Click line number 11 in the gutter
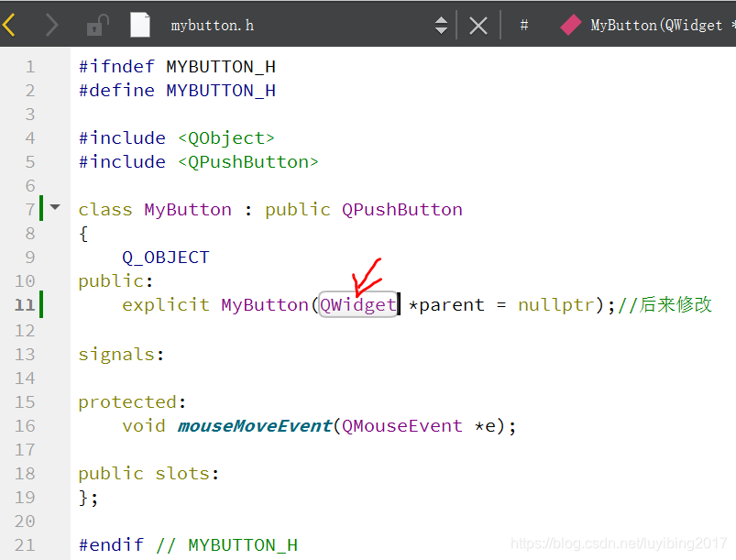The height and width of the screenshot is (560, 736). point(25,305)
